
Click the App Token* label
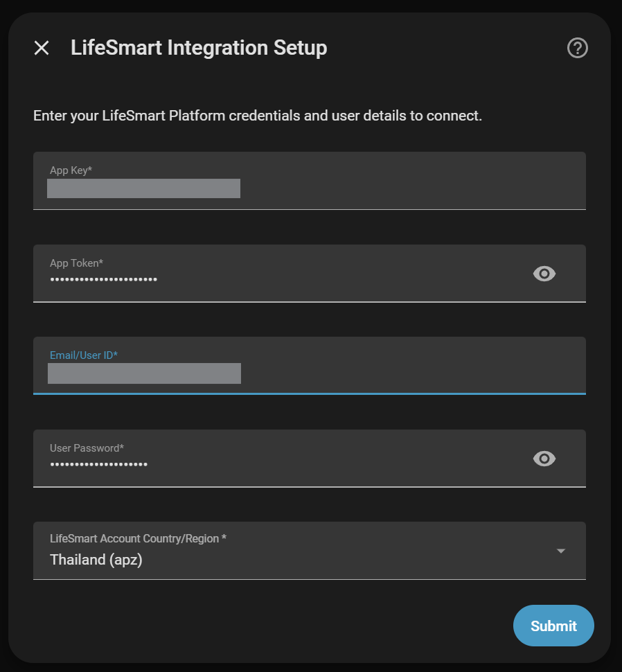coord(76,263)
